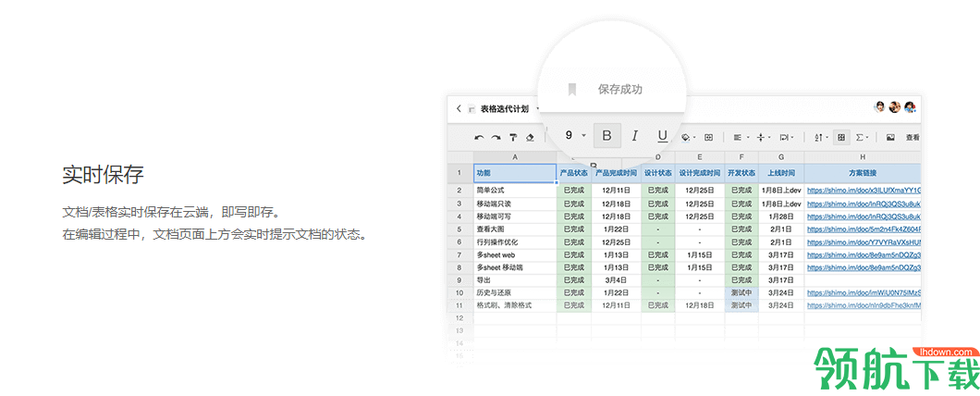The width and height of the screenshot is (980, 396).
Task: Insert an image via picture icon
Action: coord(890,137)
